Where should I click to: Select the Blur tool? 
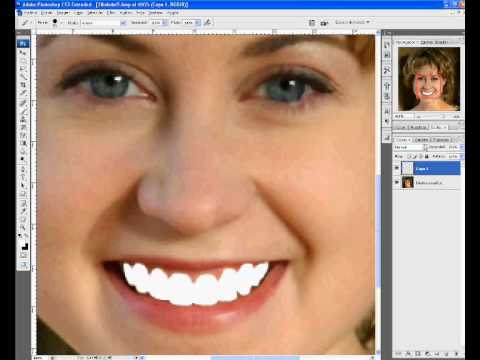click(24, 150)
